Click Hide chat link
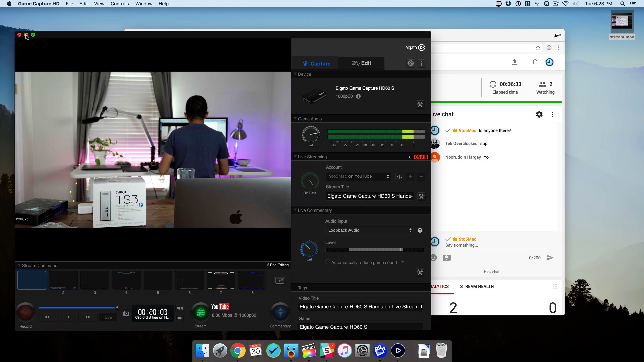The image size is (644, 362). [x=491, y=272]
